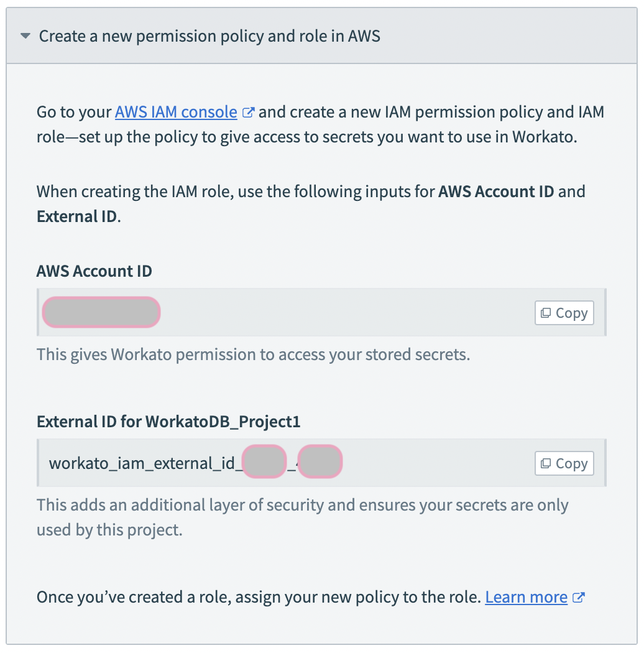This screenshot has height=653, width=644.
Task: Click the External ID for WorkatoDB_Project1 heading
Action: [168, 422]
